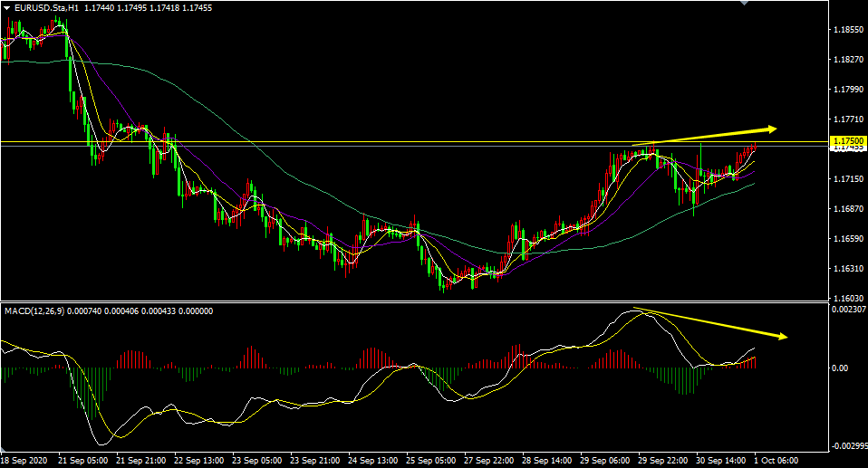Click the 24 Sep 13:00 time label
Image resolution: width=868 pixels, height=468 pixels.
[x=372, y=460]
